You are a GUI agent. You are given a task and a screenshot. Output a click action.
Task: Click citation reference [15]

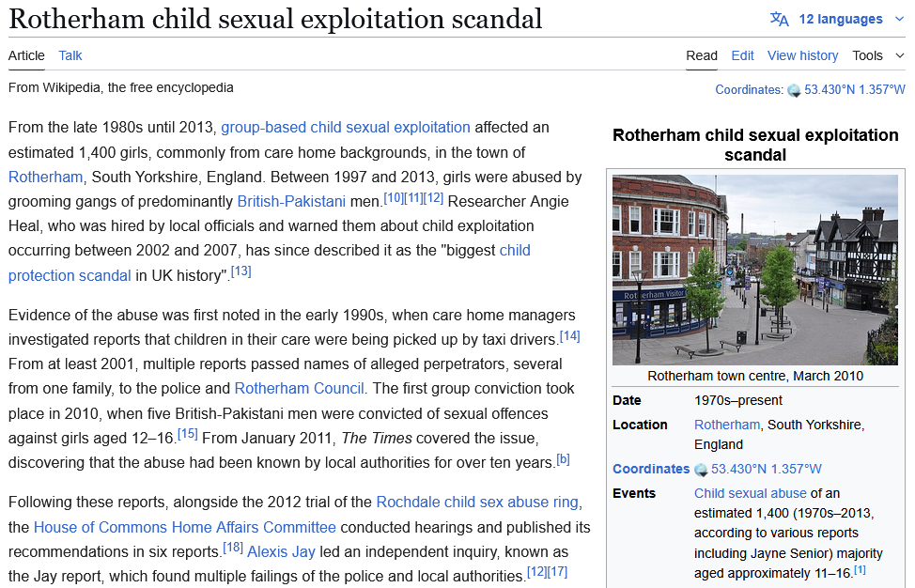pos(187,434)
